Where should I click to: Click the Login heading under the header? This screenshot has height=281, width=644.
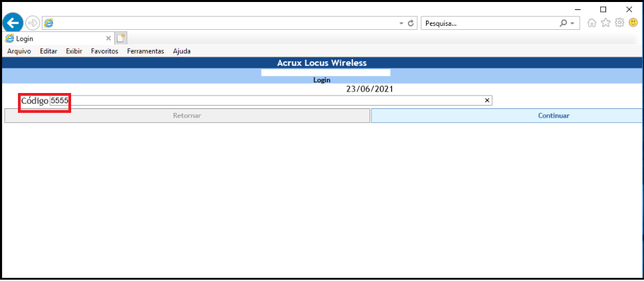322,80
